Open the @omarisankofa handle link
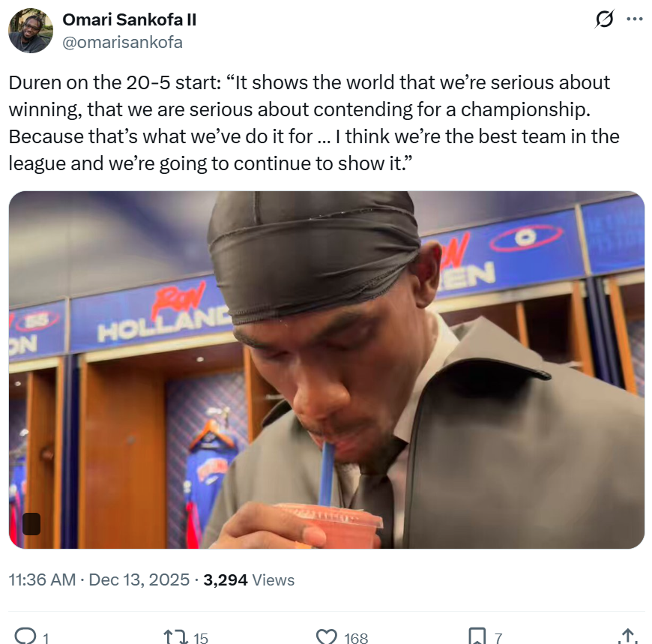Screen dimensions: 652x644 [x=123, y=42]
